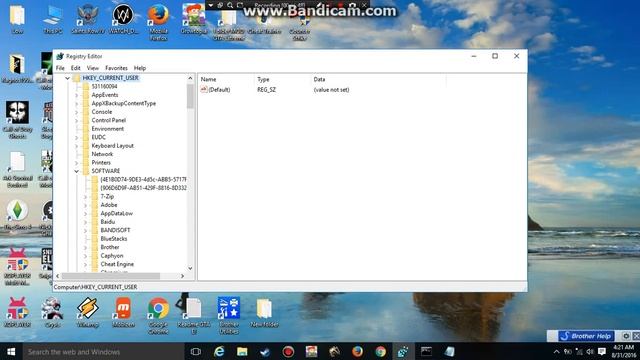This screenshot has width=640, height=360.
Task: Open the Edit menu
Action: 76,68
